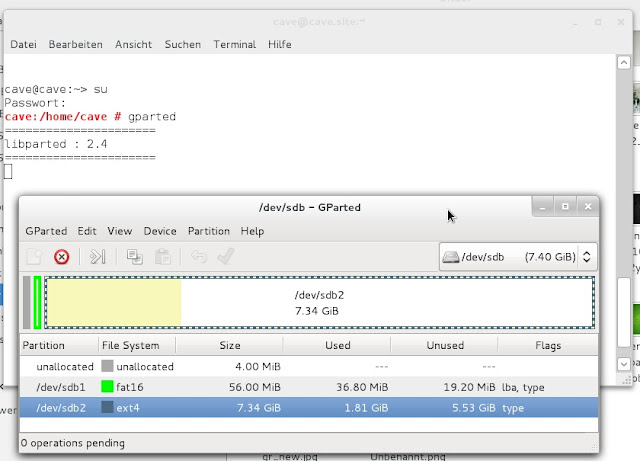The width and height of the screenshot is (640, 461).
Task: Click the terminal cursor block
Action: pos(8,171)
